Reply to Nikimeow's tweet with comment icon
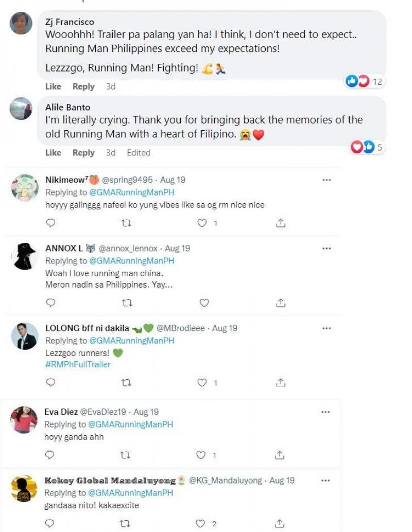Screen dimensions: 412x532 [50, 223]
